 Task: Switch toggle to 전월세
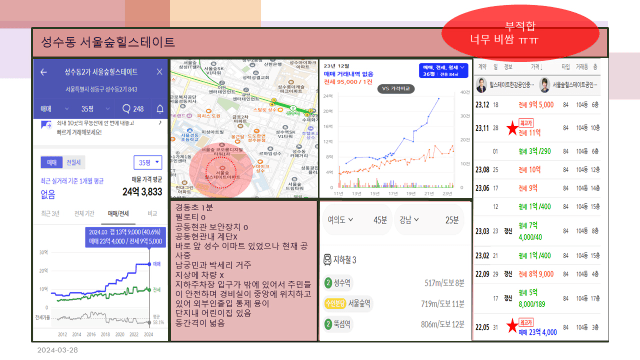click(x=73, y=162)
